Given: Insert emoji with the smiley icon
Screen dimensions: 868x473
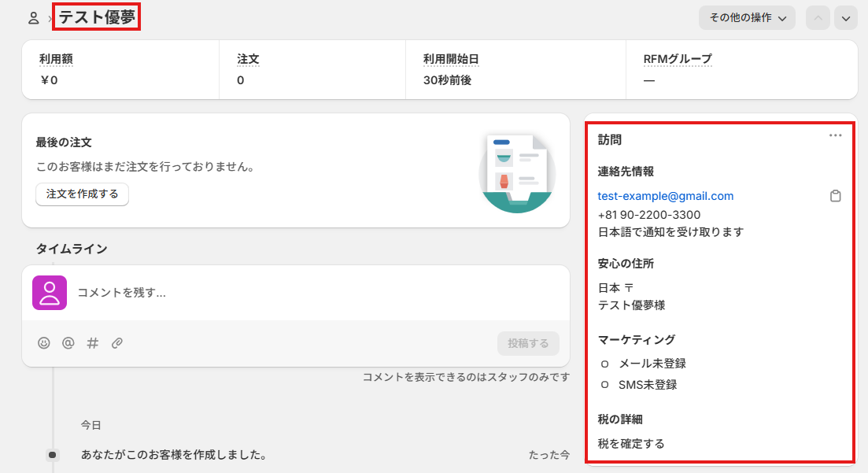Looking at the screenshot, I should tap(44, 343).
